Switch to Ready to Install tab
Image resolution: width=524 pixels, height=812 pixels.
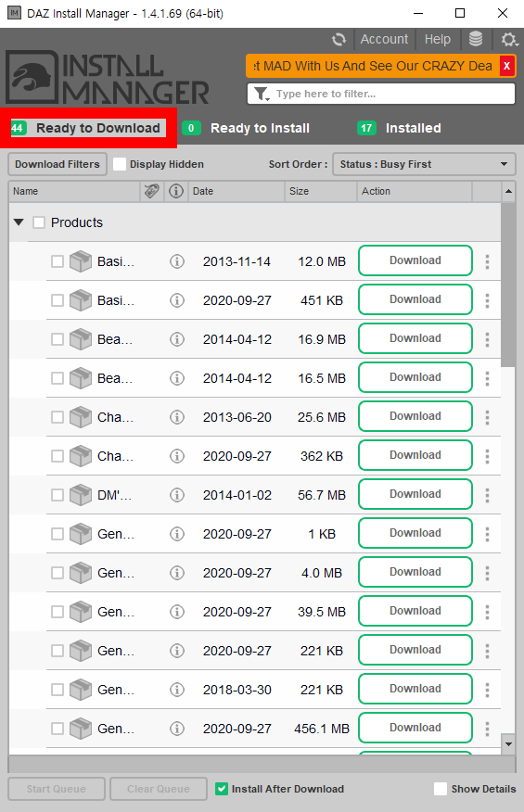pyautogui.click(x=246, y=128)
